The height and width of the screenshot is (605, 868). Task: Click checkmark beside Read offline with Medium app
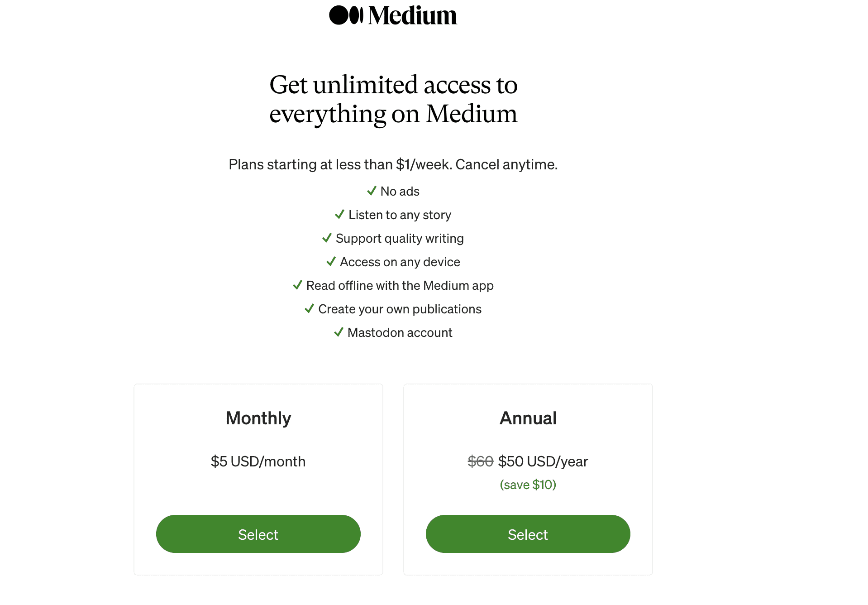click(x=297, y=285)
